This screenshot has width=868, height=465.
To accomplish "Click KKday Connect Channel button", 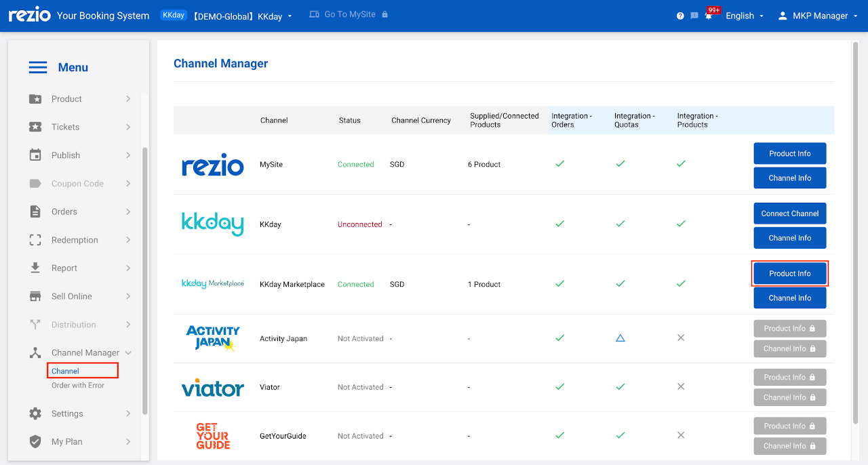I will click(x=790, y=213).
